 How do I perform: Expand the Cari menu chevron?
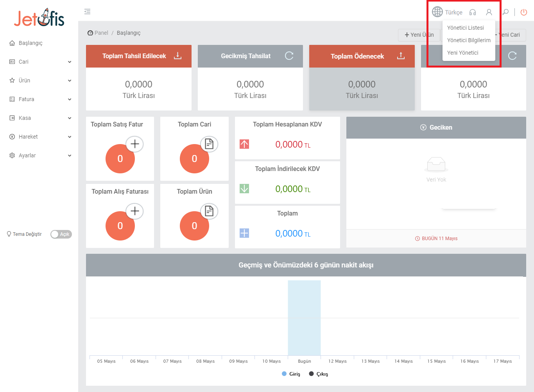coord(70,62)
